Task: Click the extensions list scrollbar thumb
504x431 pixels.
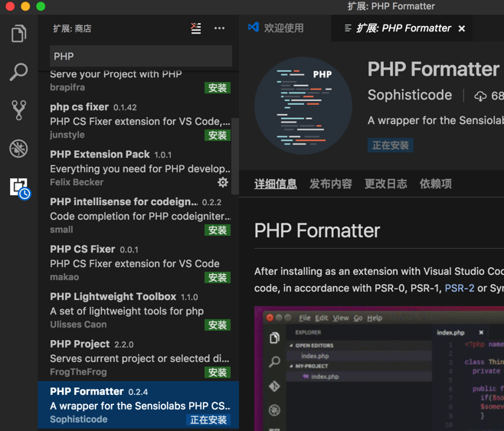Action: (x=235, y=156)
